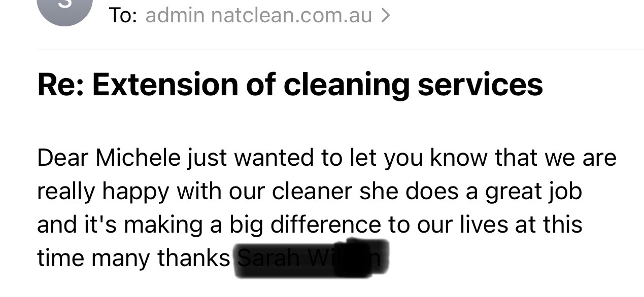The width and height of the screenshot is (644, 297).
Task: Tap the phrase cleaning services in the subject
Action: (421, 84)
